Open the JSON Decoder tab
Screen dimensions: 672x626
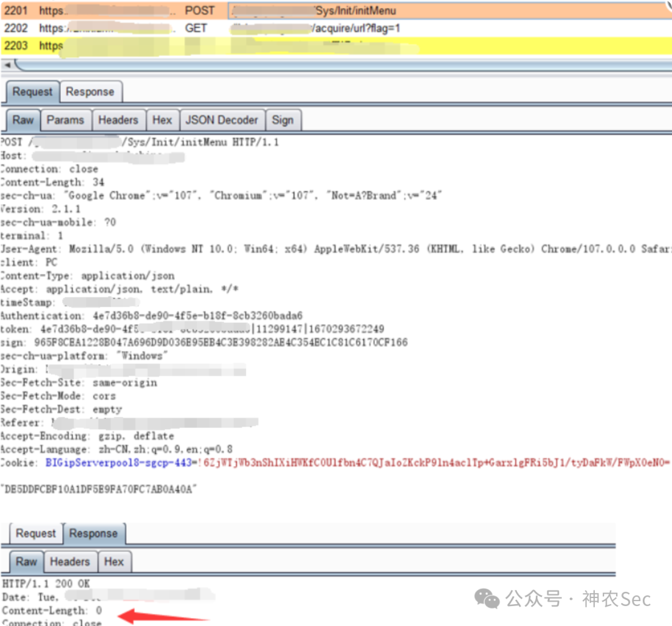[x=222, y=120]
